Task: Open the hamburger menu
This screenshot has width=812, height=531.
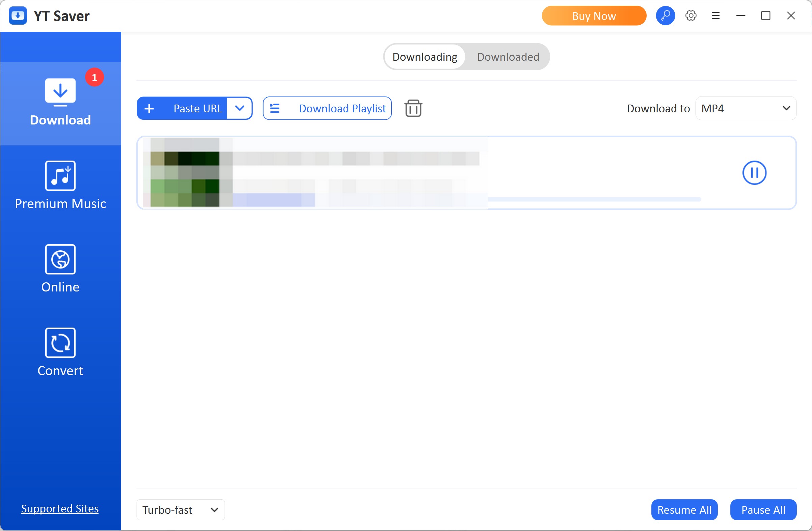Action: pyautogui.click(x=716, y=16)
